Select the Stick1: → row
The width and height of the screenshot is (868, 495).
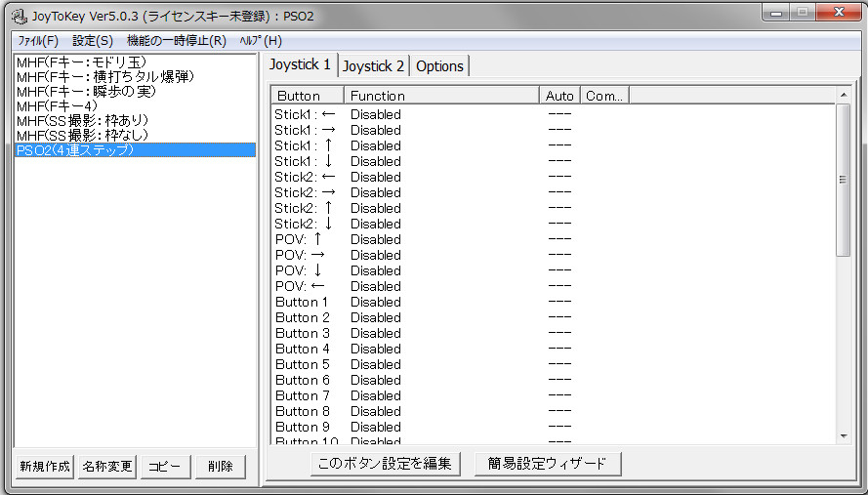coord(554,130)
